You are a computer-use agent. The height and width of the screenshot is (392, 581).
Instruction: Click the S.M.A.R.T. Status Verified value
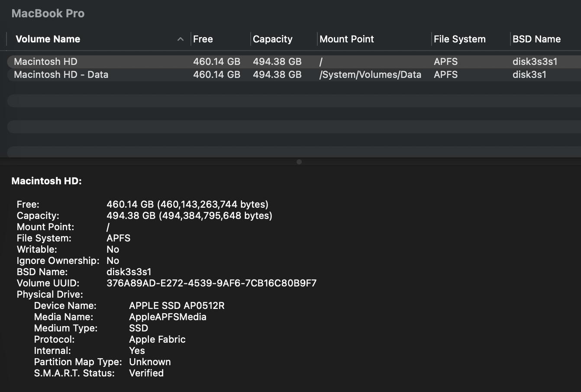(x=146, y=373)
